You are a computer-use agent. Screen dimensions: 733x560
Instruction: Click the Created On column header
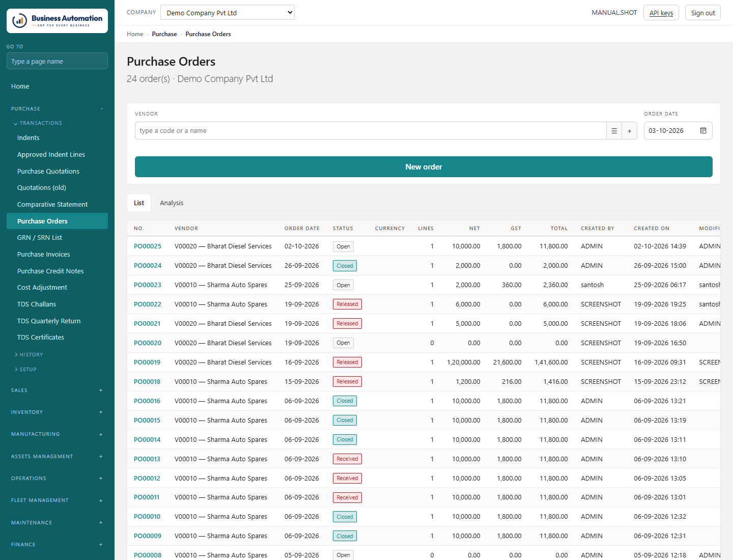click(x=652, y=229)
